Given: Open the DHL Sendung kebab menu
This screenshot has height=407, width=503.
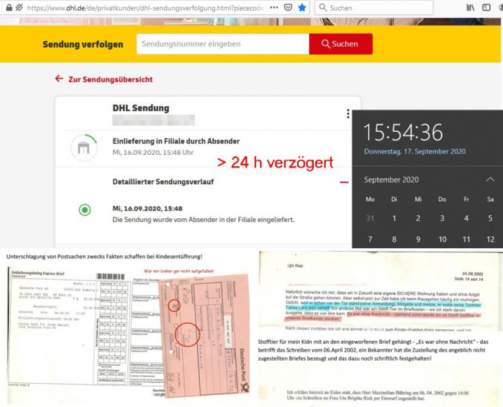Looking at the screenshot, I should pos(348,114).
